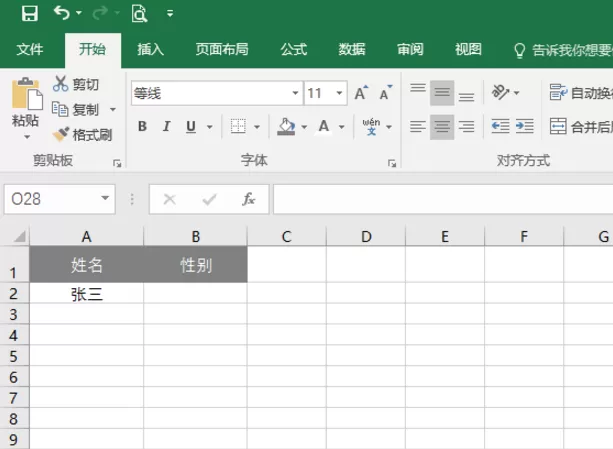Switch to the 插入 ribbon tab
Image resolution: width=613 pixels, height=449 pixels.
(x=150, y=49)
